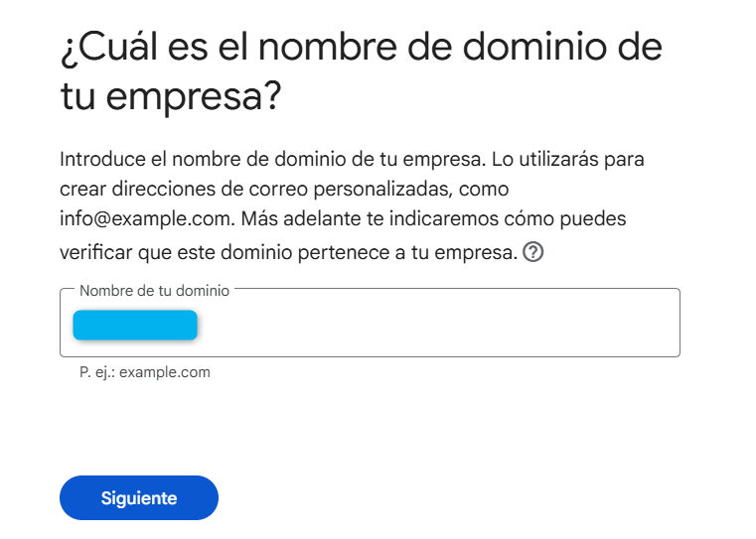Proceed with the blue Siguiente pill button

pos(139,497)
